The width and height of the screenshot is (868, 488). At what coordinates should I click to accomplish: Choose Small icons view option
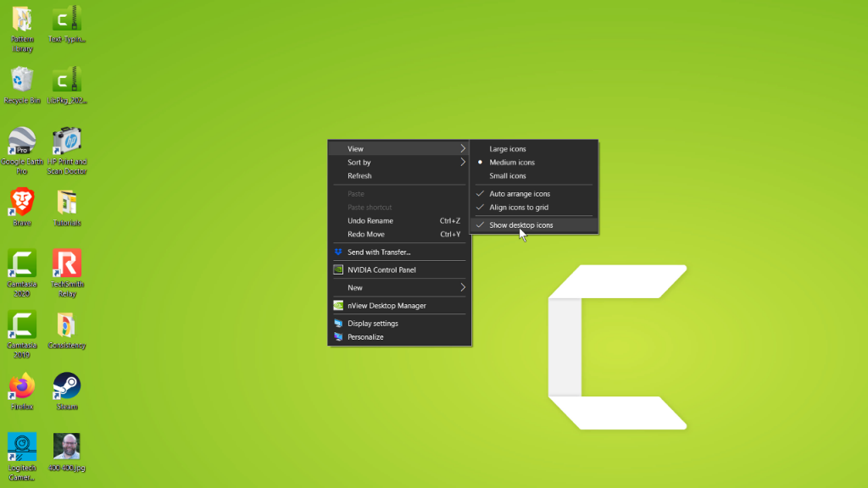534,175
